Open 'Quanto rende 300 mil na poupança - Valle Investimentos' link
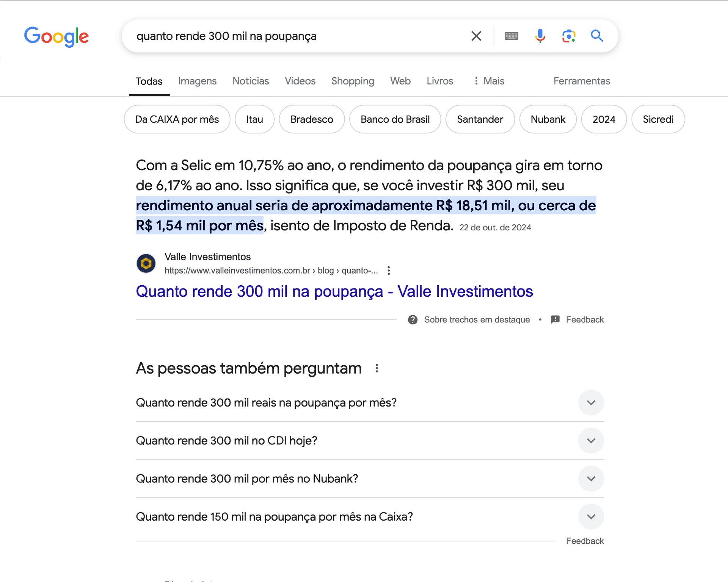728x582 pixels. pyautogui.click(x=334, y=291)
